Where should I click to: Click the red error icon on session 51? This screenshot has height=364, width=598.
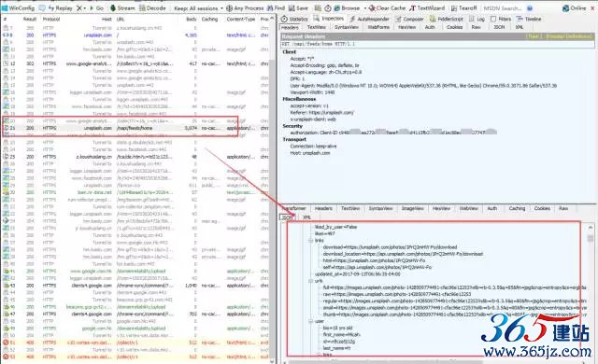(x=6, y=343)
